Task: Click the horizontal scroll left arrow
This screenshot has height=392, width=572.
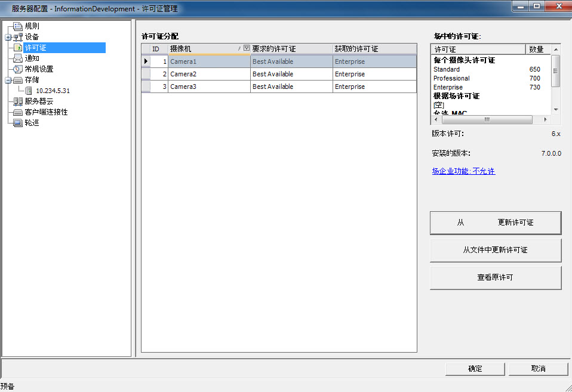Action: tap(436, 119)
